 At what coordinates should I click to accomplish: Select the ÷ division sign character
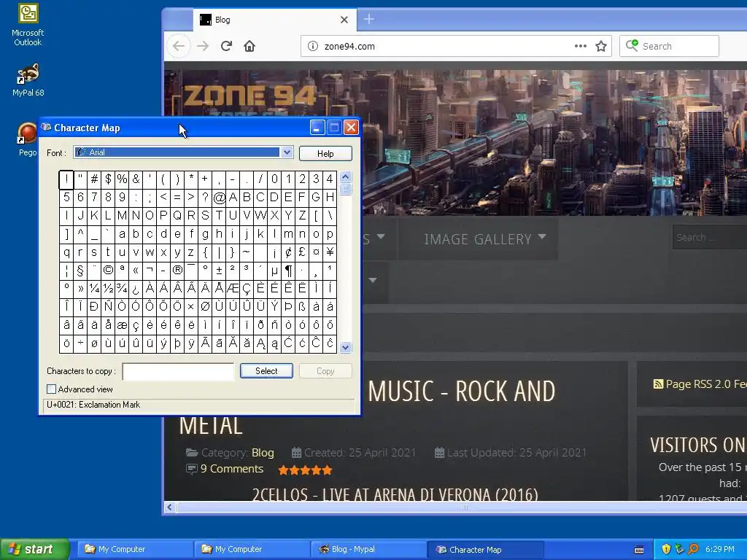[x=80, y=344]
